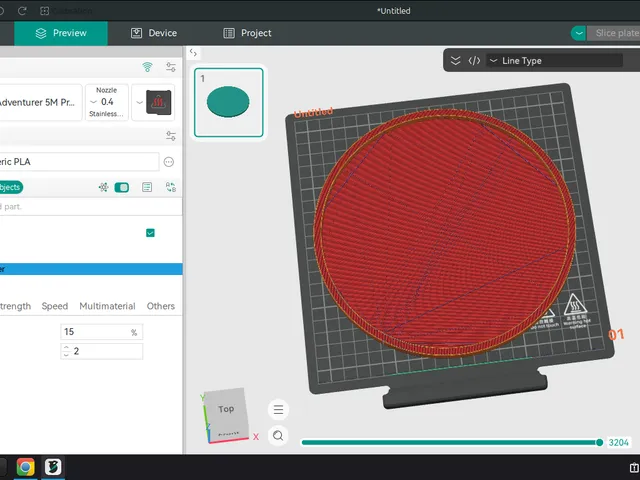Screen dimensions: 640x480
Task: Click the zoom magnifier view button
Action: (x=278, y=436)
